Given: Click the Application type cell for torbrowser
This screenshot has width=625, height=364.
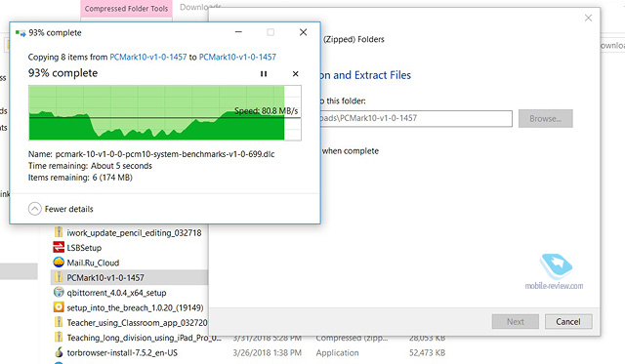Looking at the screenshot, I should coord(337,353).
